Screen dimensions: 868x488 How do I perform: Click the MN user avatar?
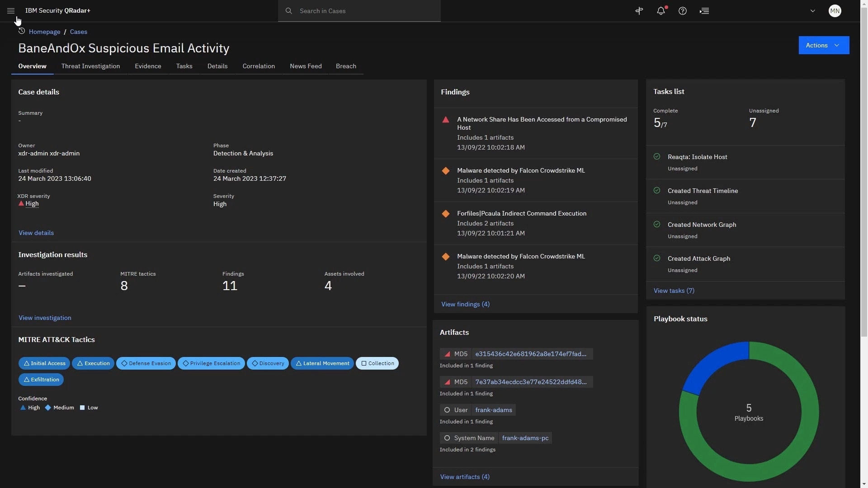835,11
